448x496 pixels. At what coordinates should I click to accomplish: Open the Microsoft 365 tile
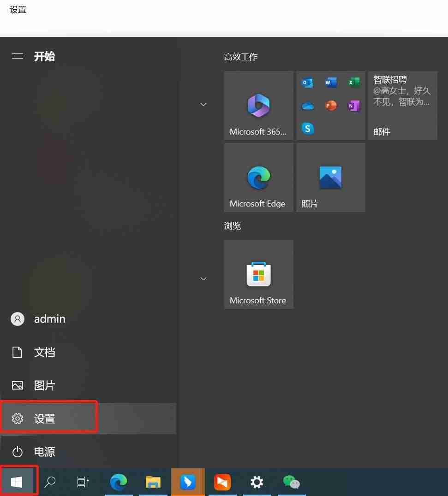coord(258,106)
